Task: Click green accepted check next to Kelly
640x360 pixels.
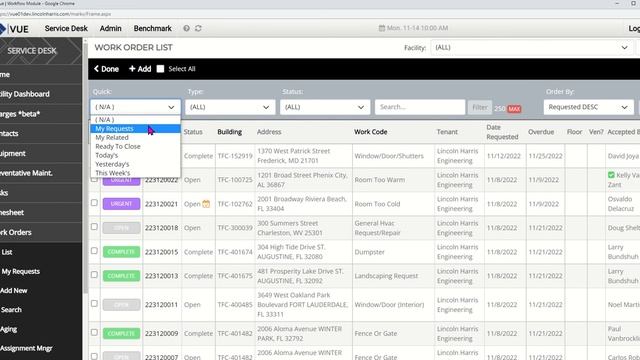Action: 611,175
